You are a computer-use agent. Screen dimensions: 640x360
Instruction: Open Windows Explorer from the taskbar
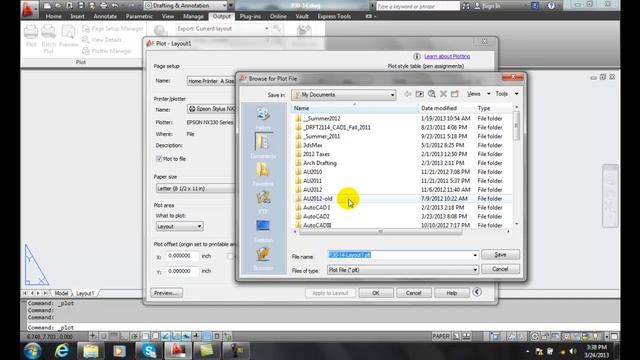coord(91,351)
